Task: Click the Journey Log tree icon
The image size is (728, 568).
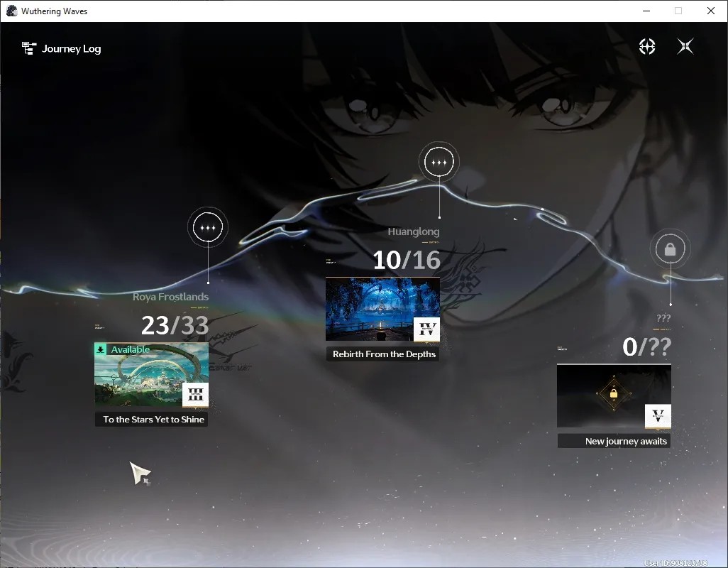Action: [29, 48]
